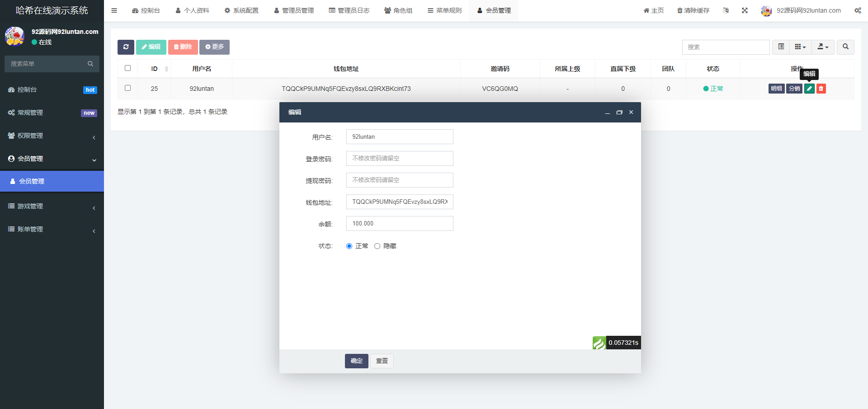Screen dimensions: 868x409
Task: Click the 余额 balance input field
Action: 400,224
